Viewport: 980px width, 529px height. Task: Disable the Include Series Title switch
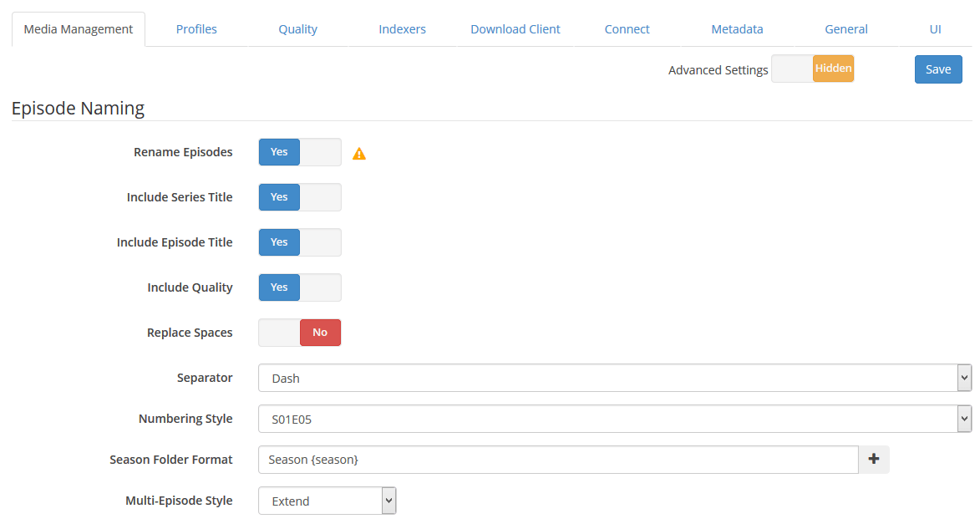(x=300, y=197)
